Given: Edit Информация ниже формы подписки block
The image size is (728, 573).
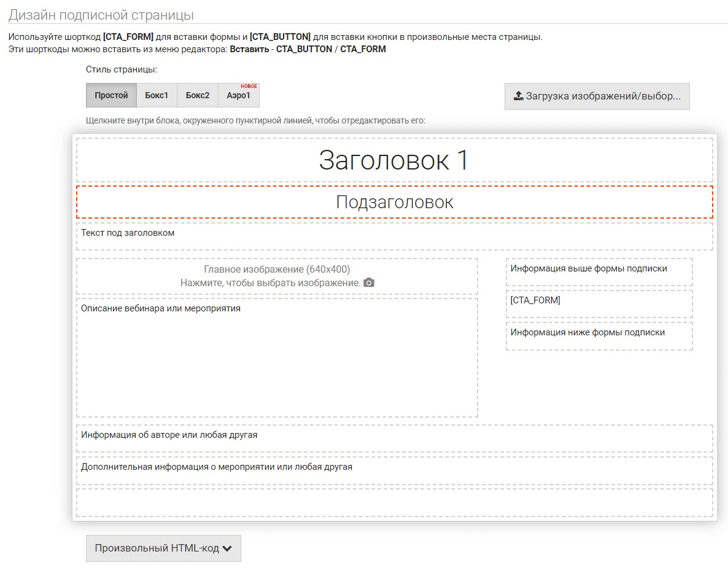Looking at the screenshot, I should [598, 336].
